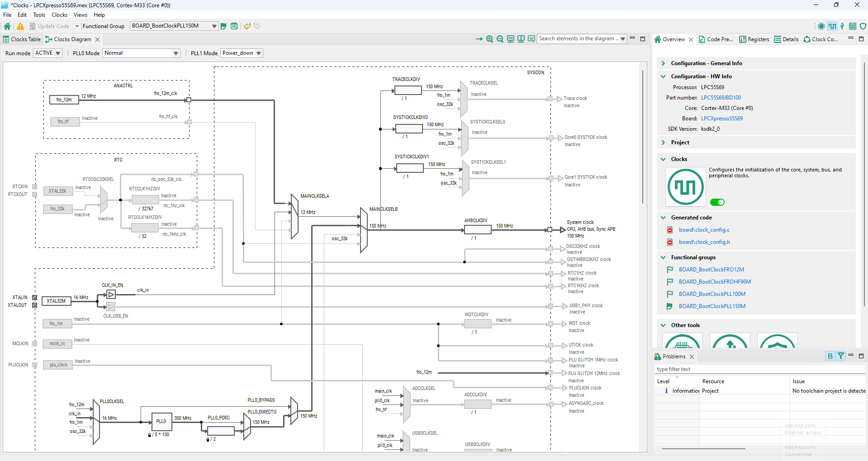Image resolution: width=868 pixels, height=461 pixels.
Task: Click the home icon in the toolbar
Action: pos(7,26)
